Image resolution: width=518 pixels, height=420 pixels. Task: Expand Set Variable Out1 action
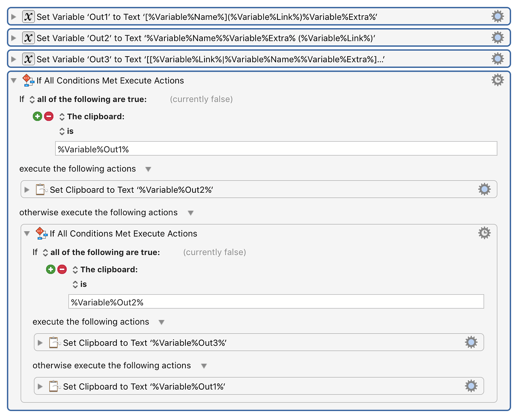point(14,17)
